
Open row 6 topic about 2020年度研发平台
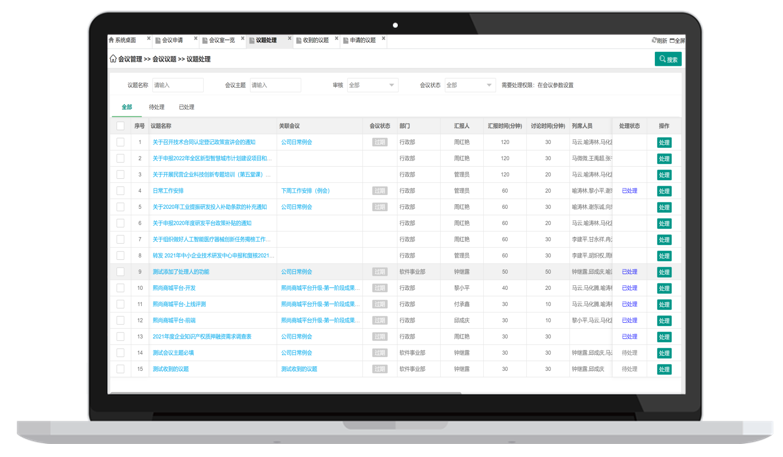point(202,223)
